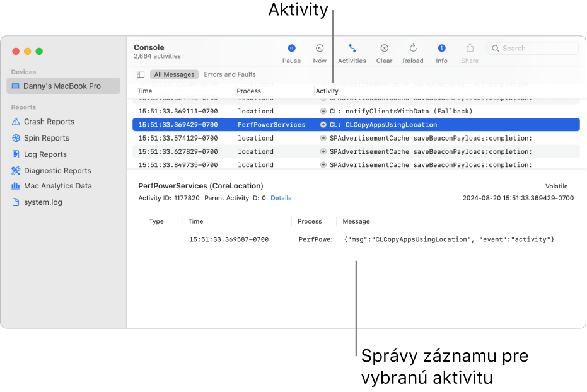
Task: Select the All Messages filter
Action: [174, 74]
